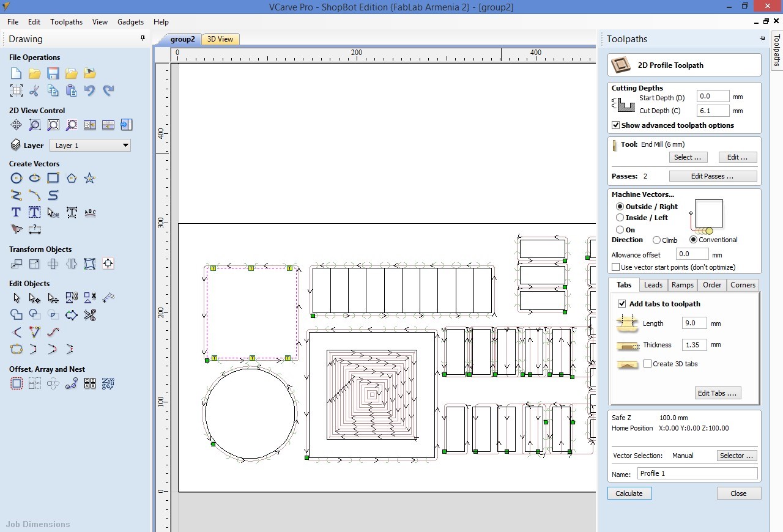Viewport: 783px width, 532px height.
Task: Click the Undo arrow icon
Action: click(90, 91)
